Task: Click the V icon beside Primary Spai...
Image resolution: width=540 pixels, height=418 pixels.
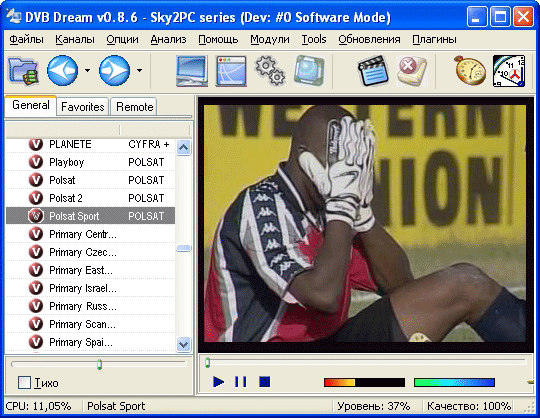Action: point(36,342)
